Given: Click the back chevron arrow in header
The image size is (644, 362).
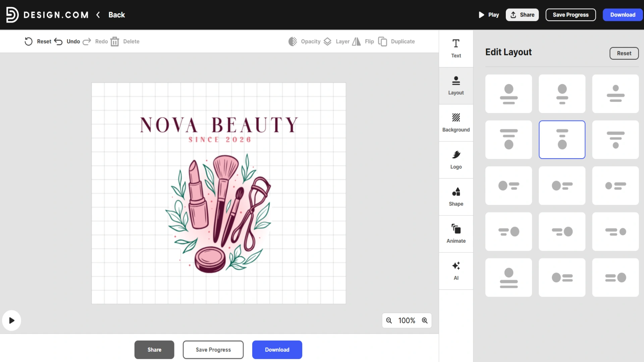Looking at the screenshot, I should 98,15.
